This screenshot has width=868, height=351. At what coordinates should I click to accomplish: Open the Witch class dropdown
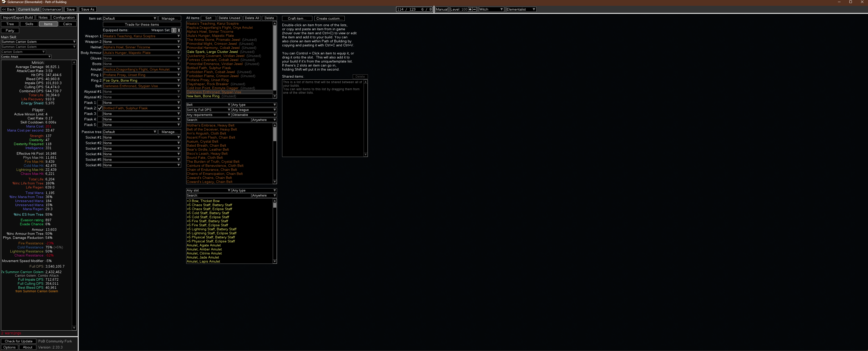pos(491,9)
